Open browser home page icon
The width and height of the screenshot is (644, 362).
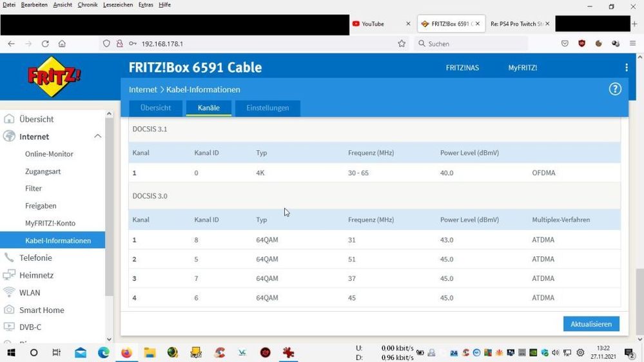pos(62,44)
